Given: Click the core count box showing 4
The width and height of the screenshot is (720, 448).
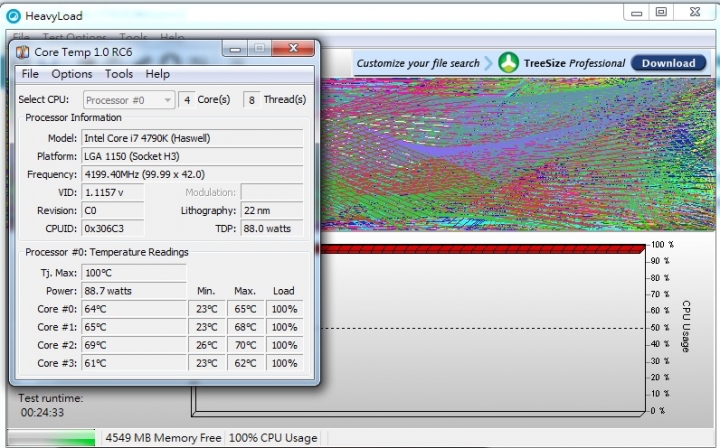Looking at the screenshot, I should pos(186,100).
